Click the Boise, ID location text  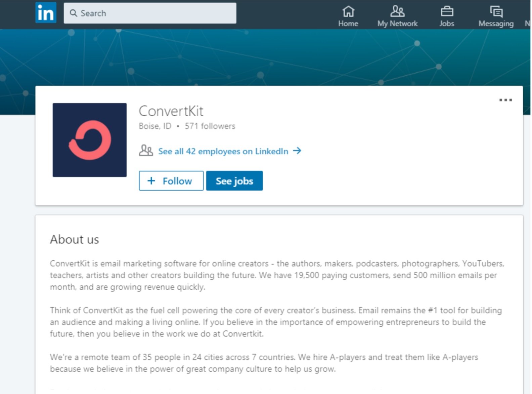pos(155,126)
